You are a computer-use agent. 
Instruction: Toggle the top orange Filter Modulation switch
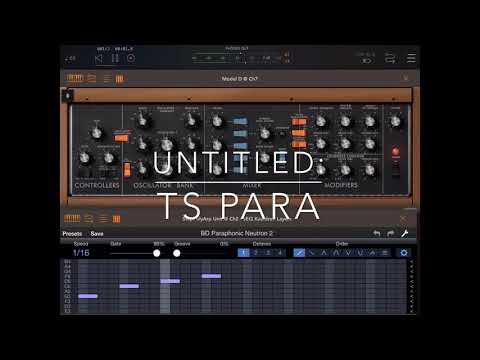[299, 122]
